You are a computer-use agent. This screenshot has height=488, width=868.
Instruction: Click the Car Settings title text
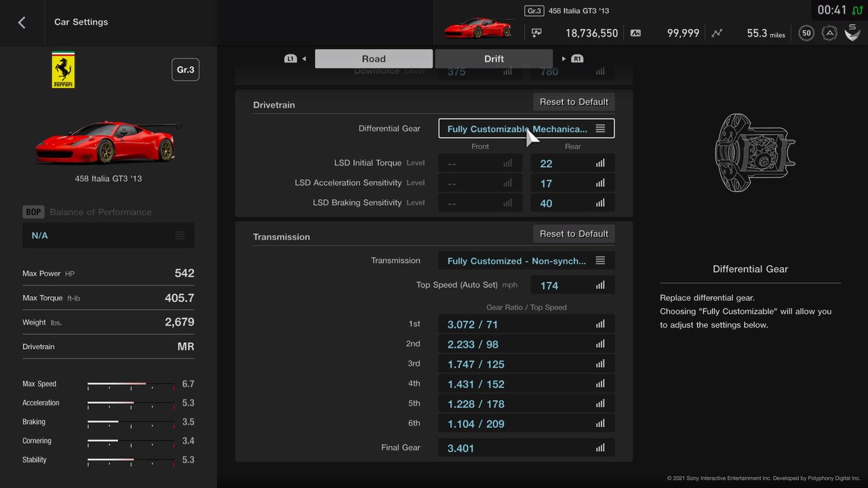pos(81,22)
